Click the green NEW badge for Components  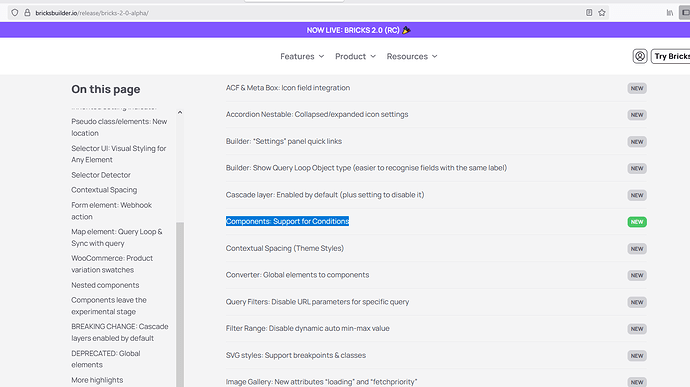(x=637, y=222)
